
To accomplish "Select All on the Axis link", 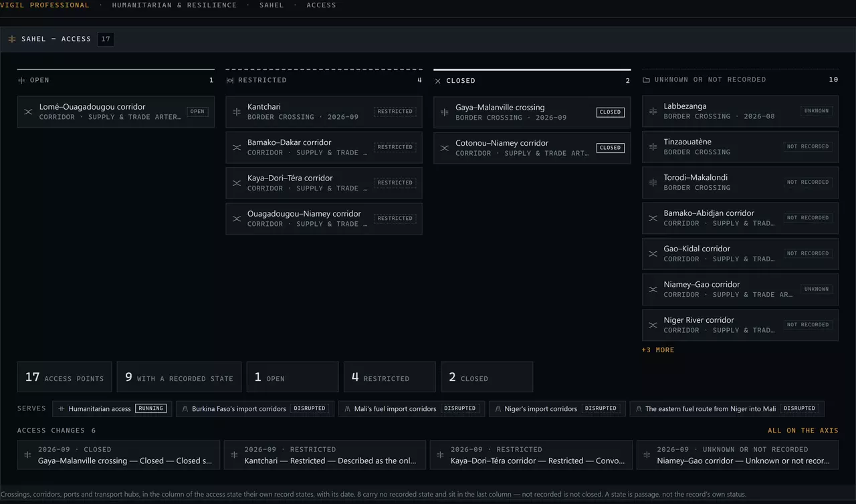I will (802, 430).
